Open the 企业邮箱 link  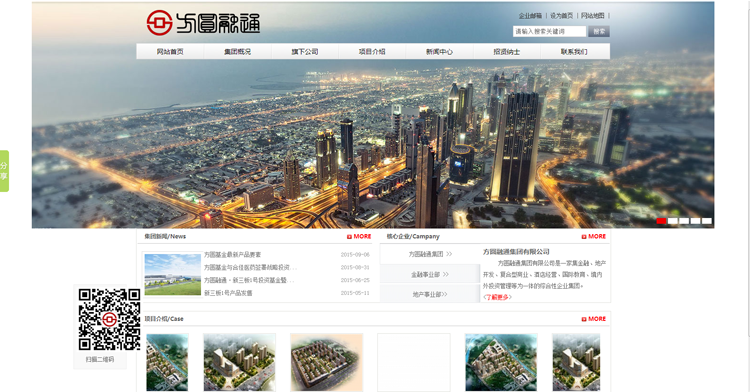(530, 16)
